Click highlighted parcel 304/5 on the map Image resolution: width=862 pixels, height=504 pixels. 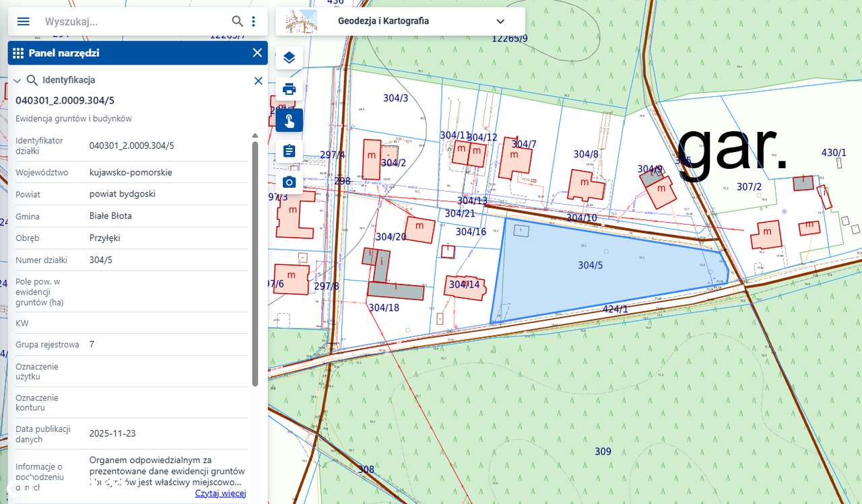pos(590,265)
